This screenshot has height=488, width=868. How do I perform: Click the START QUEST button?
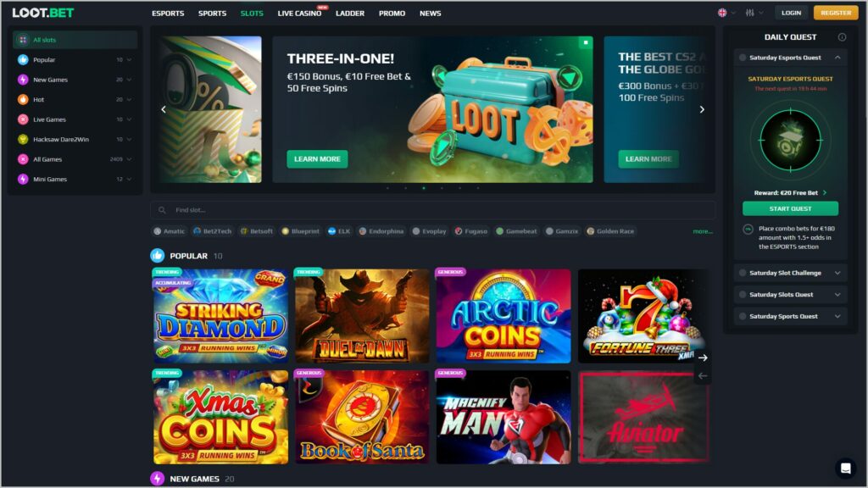790,208
